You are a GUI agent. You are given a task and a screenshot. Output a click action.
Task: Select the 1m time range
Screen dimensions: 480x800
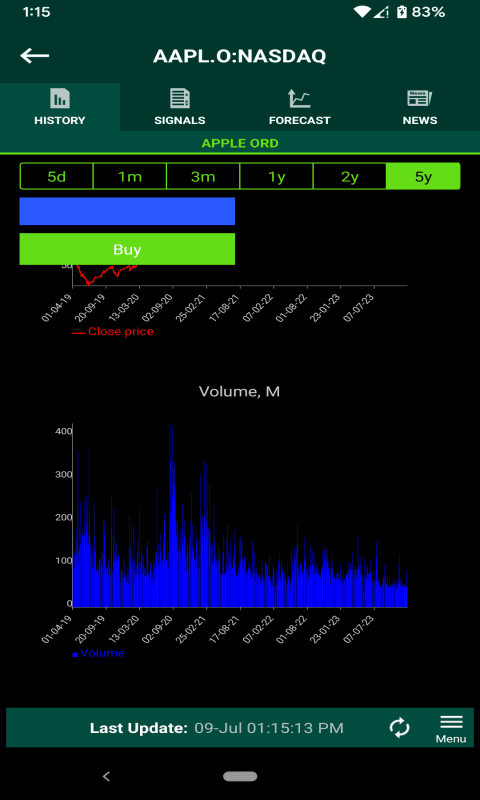(130, 177)
